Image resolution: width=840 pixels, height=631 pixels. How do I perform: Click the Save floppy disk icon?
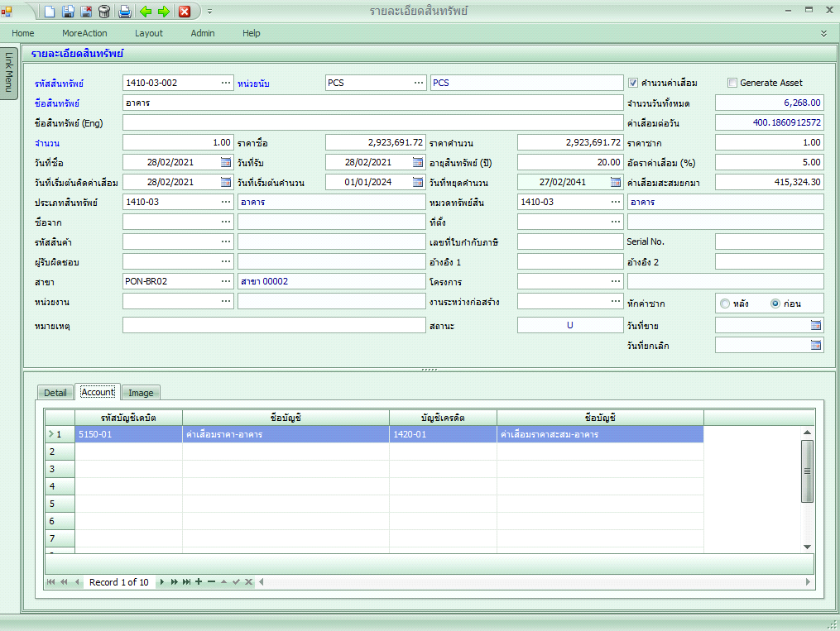pos(68,12)
